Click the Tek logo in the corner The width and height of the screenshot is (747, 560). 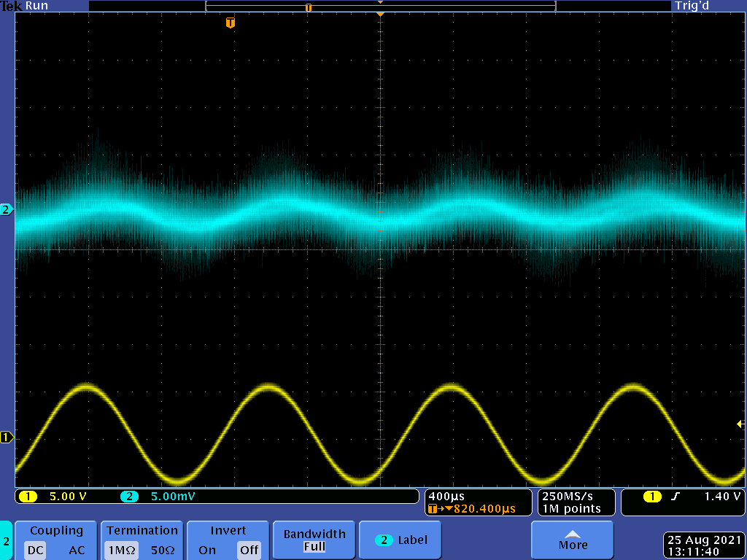12,6
